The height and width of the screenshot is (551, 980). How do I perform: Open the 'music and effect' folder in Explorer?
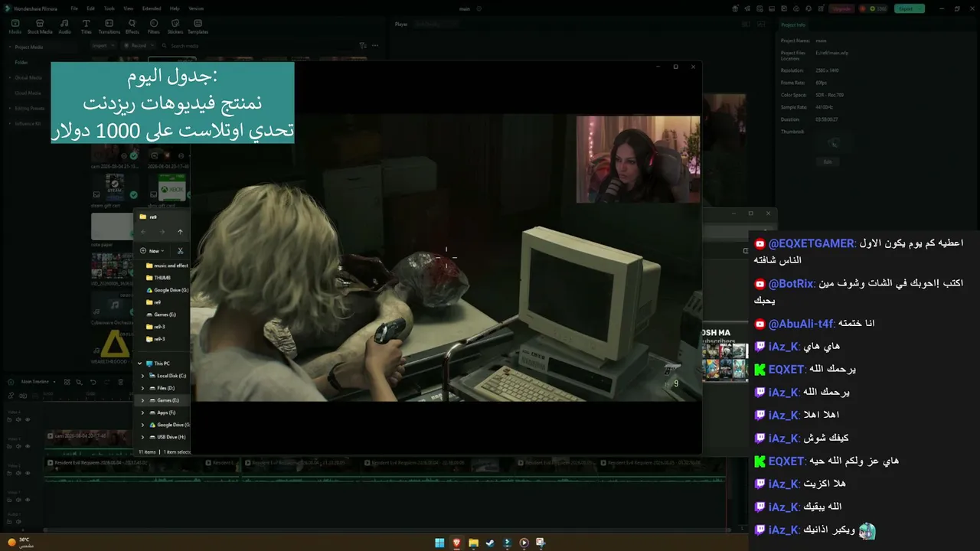click(168, 266)
